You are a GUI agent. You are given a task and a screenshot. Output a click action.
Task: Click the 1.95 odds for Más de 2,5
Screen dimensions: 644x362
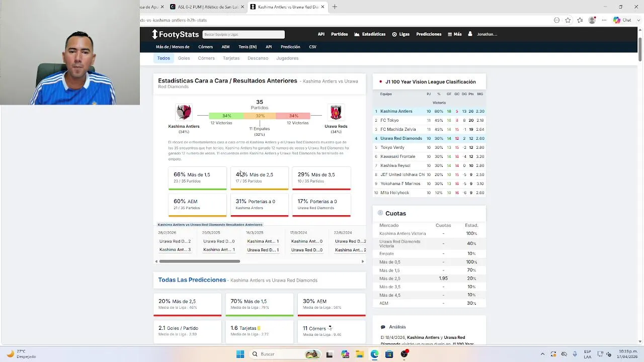click(443, 278)
